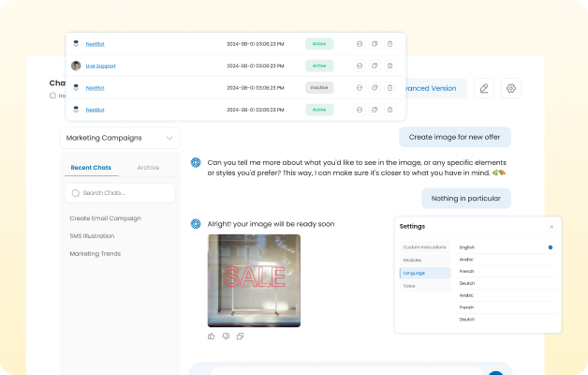Click thumbs down under the SALE image
The image size is (588, 375).
(226, 336)
